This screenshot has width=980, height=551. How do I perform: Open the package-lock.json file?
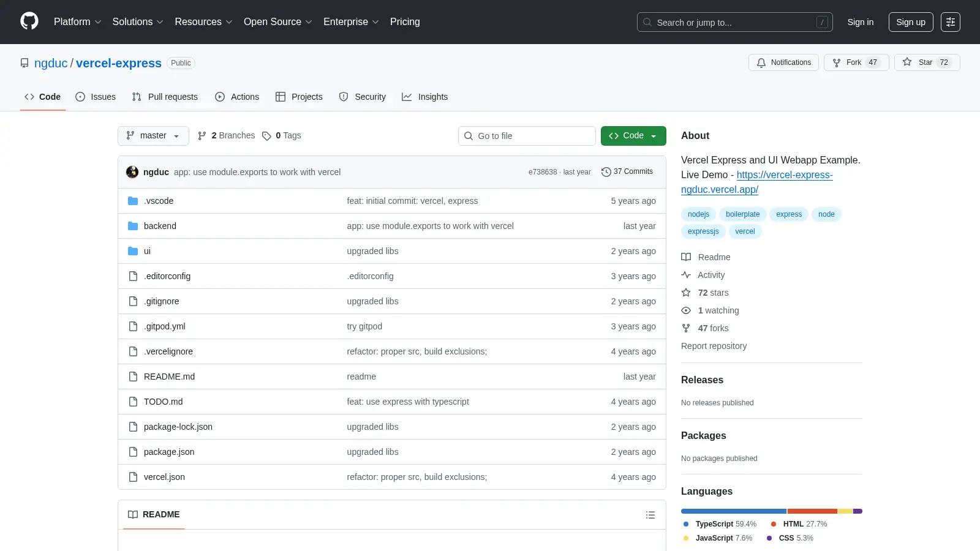click(x=178, y=427)
